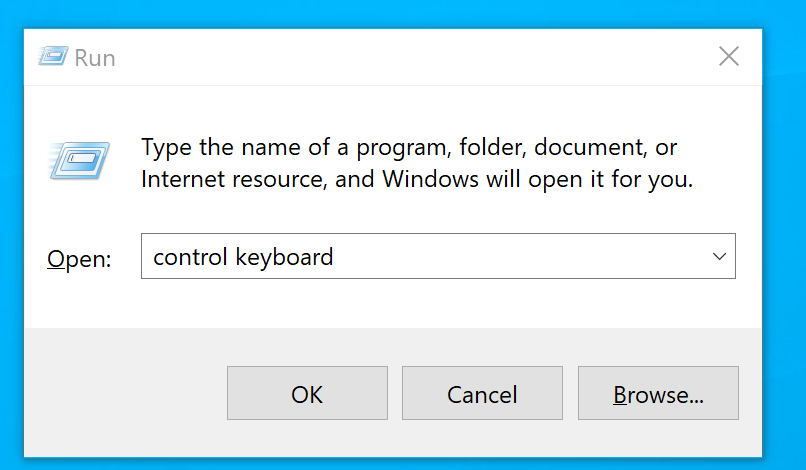Screen dimensions: 806x470
Task: Click the small Run icon in title bar
Action: coord(53,57)
